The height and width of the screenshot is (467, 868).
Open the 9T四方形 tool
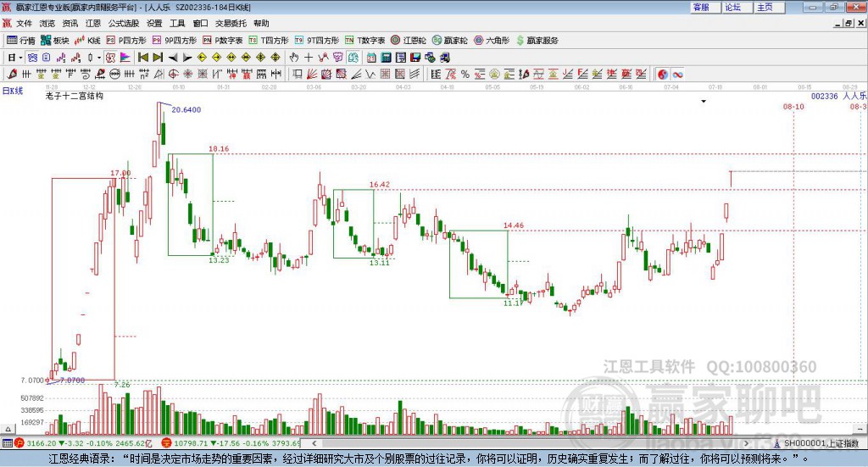coord(317,41)
